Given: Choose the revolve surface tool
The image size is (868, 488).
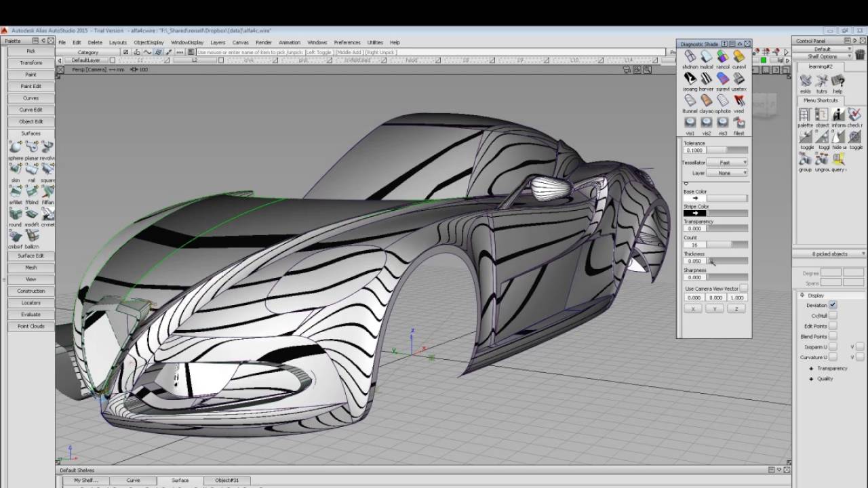Looking at the screenshot, I should [x=47, y=148].
